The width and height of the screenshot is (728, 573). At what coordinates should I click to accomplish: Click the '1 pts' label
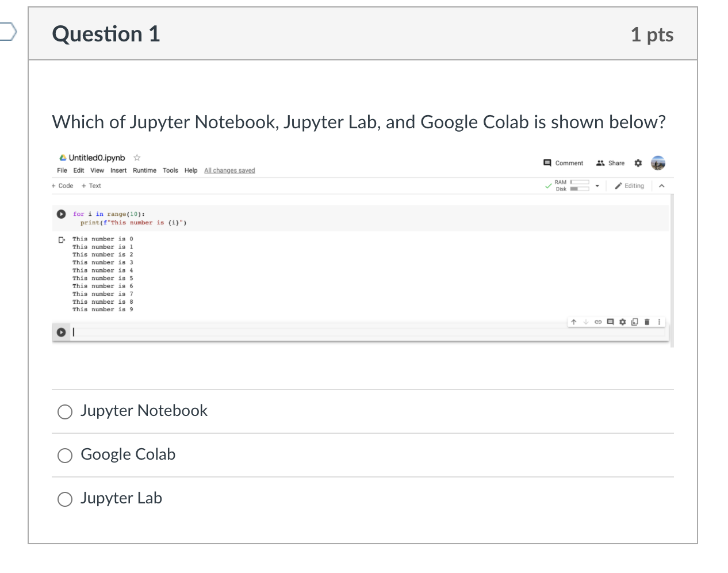click(x=652, y=35)
